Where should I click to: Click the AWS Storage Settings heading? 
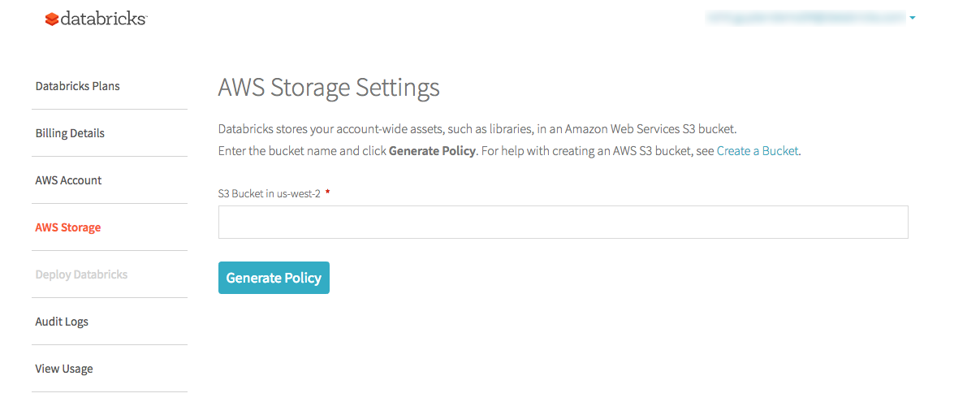coord(329,87)
